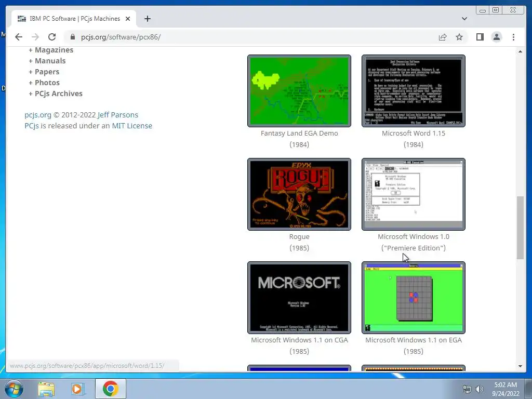Click the Microsoft Word 1.15 caption

[413, 134]
